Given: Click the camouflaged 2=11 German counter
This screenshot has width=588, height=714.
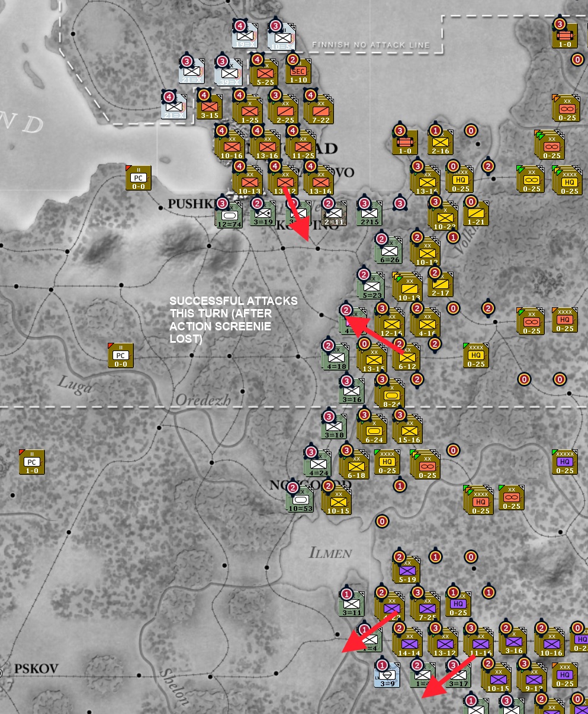Looking at the screenshot, I should pos(334,214).
